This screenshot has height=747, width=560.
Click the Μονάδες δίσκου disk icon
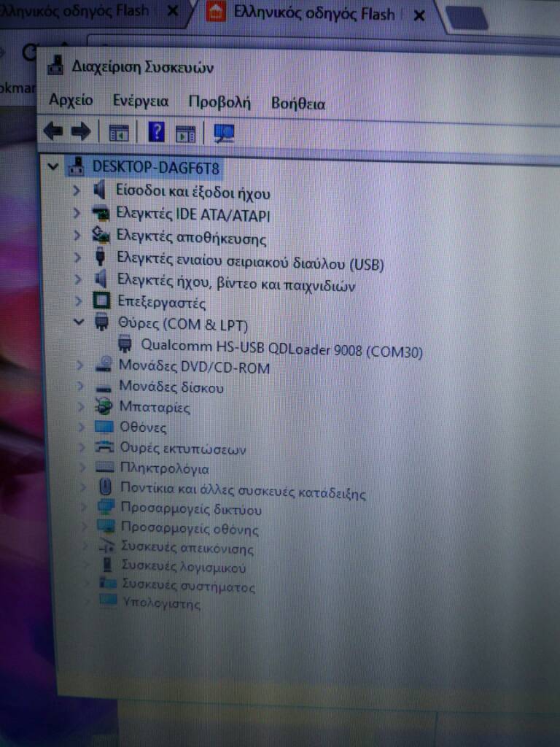104,388
